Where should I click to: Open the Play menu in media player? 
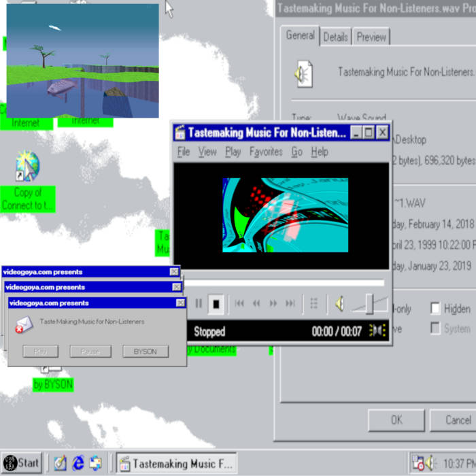tap(233, 152)
